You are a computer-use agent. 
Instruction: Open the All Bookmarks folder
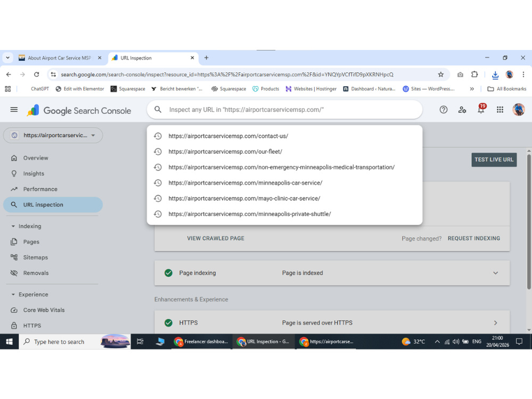tap(507, 89)
